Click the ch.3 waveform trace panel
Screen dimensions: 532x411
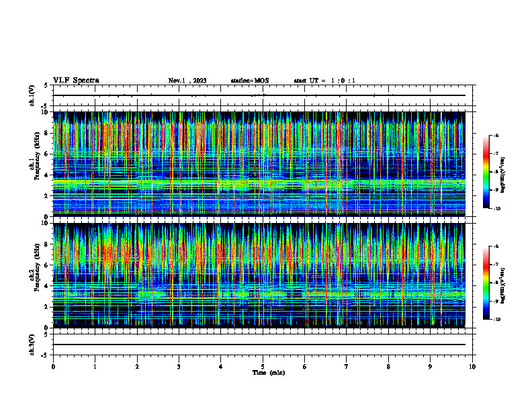tap(263, 345)
